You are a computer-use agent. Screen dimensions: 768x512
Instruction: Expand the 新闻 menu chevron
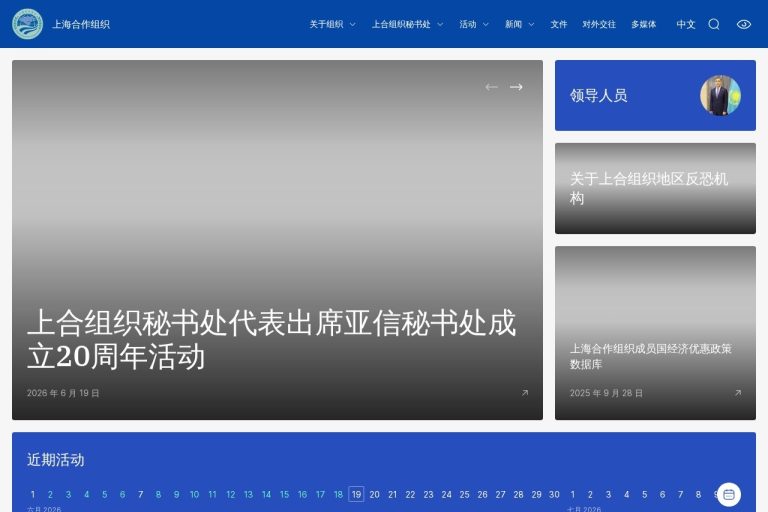point(531,24)
